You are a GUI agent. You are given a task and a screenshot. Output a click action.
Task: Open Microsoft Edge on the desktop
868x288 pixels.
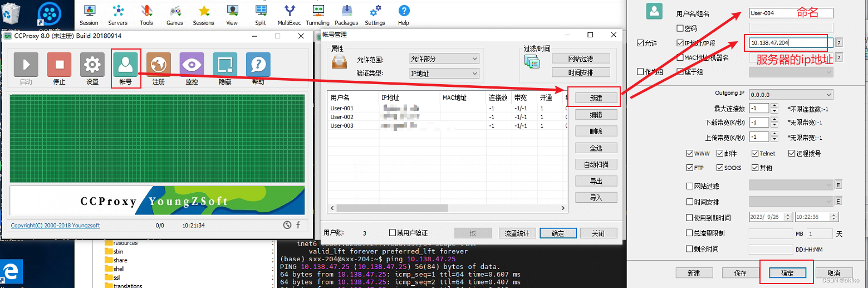pyautogui.click(x=11, y=272)
